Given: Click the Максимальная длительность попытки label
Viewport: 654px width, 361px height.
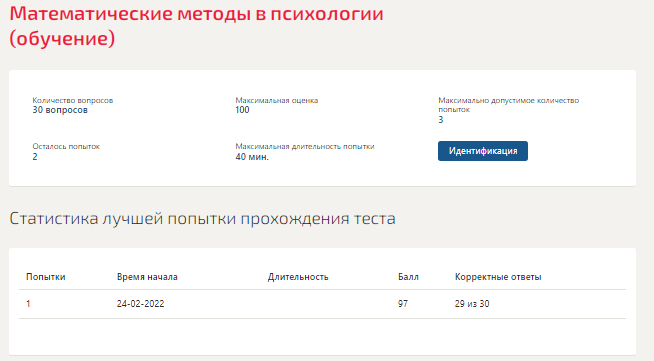Looking at the screenshot, I should click(304, 146).
